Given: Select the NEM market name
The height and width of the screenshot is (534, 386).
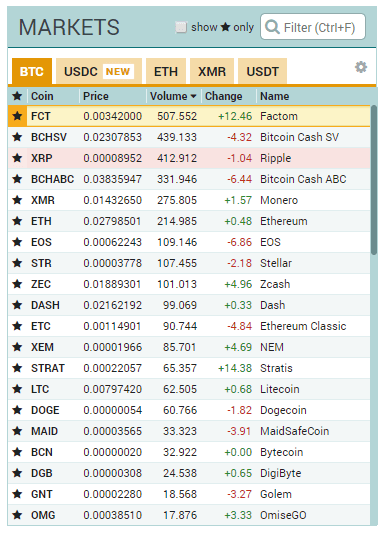Looking at the screenshot, I should pos(272,347).
